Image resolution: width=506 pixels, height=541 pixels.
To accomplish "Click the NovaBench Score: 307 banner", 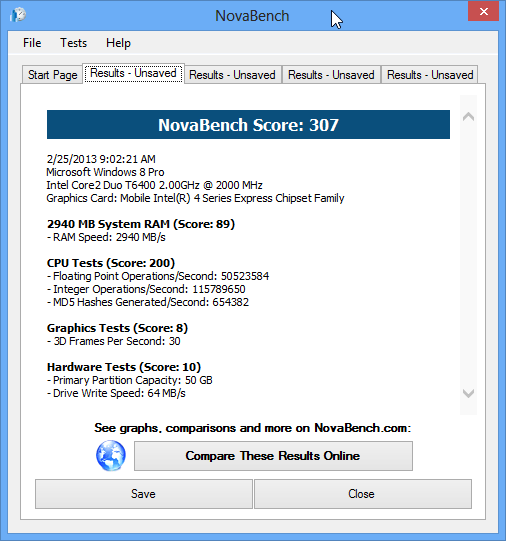I will (248, 125).
